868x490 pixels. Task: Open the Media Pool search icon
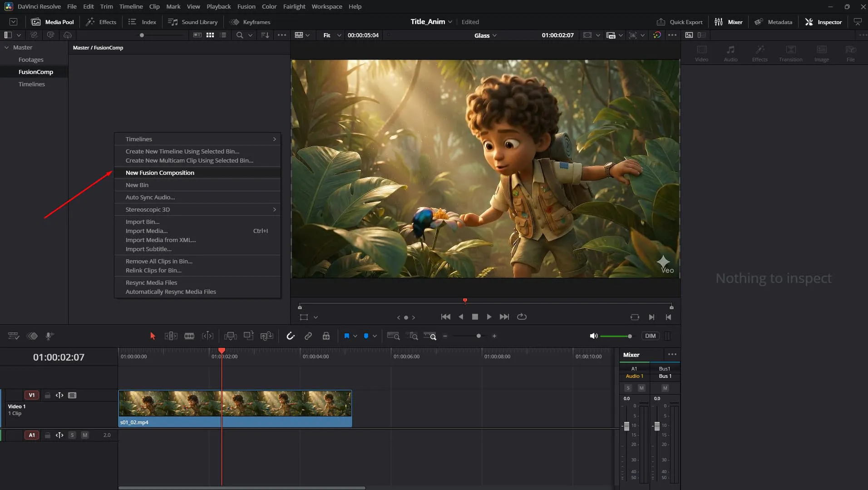click(240, 35)
